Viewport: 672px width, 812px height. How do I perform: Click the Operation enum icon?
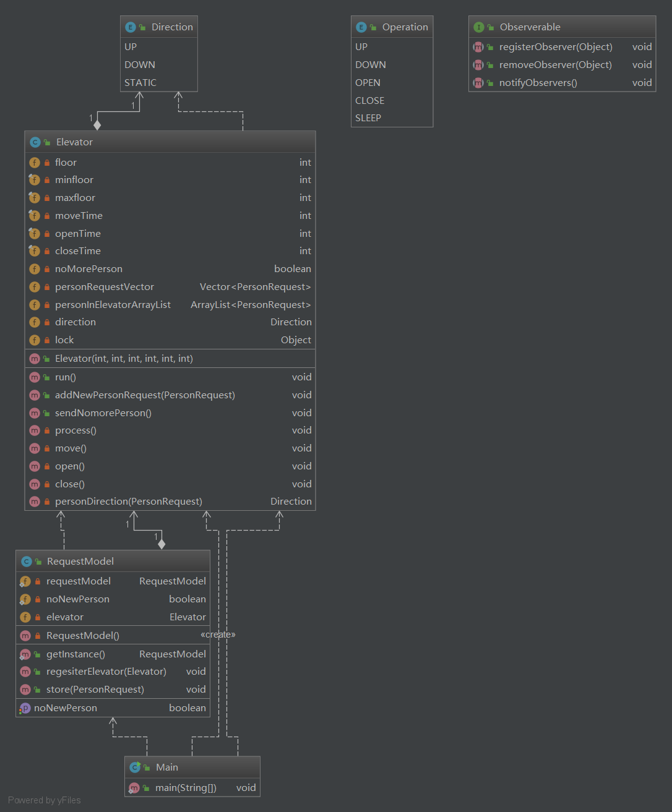tap(361, 27)
